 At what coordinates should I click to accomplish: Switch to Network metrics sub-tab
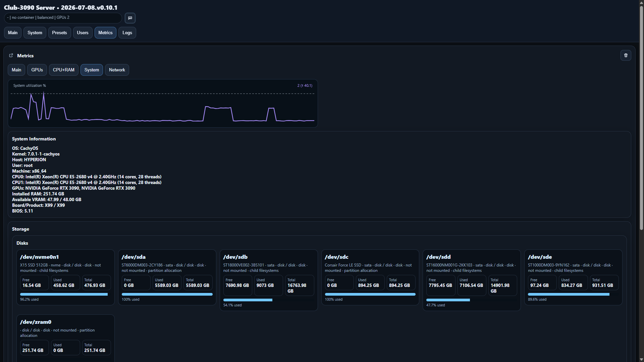click(117, 70)
